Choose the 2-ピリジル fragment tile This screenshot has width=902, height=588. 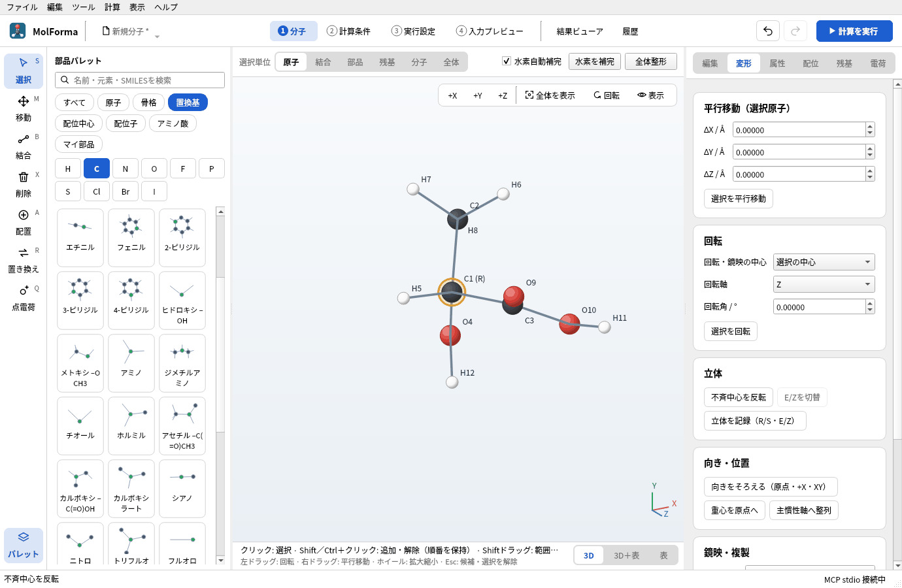[182, 237]
